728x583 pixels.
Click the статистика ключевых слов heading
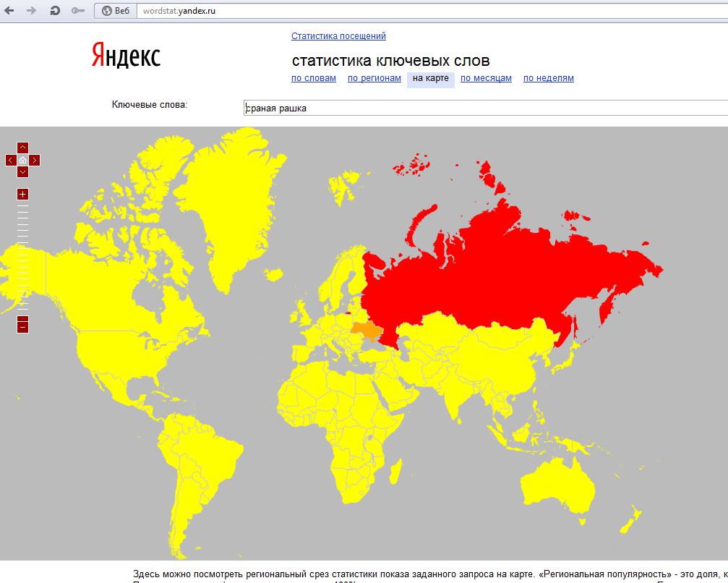click(x=390, y=61)
